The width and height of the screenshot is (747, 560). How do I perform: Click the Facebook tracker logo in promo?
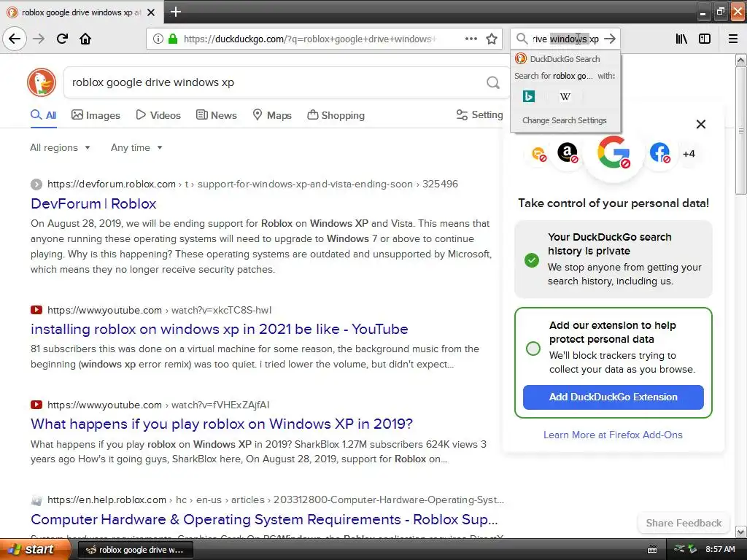point(659,153)
